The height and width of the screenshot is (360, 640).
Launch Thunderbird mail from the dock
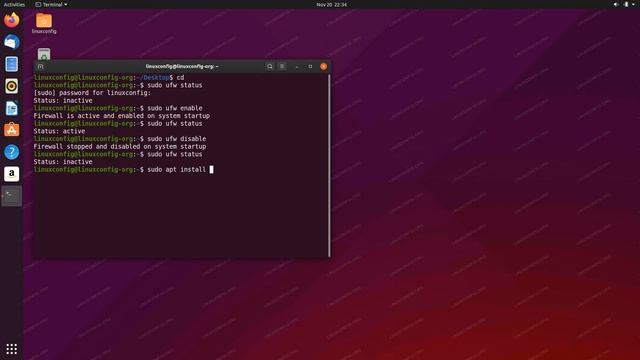coord(11,42)
